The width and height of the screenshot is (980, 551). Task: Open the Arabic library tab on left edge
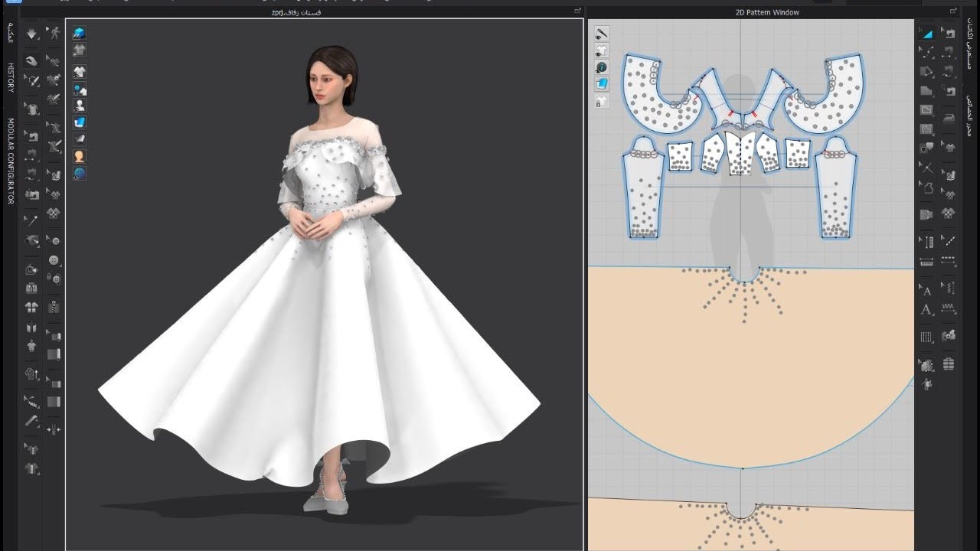click(11, 32)
